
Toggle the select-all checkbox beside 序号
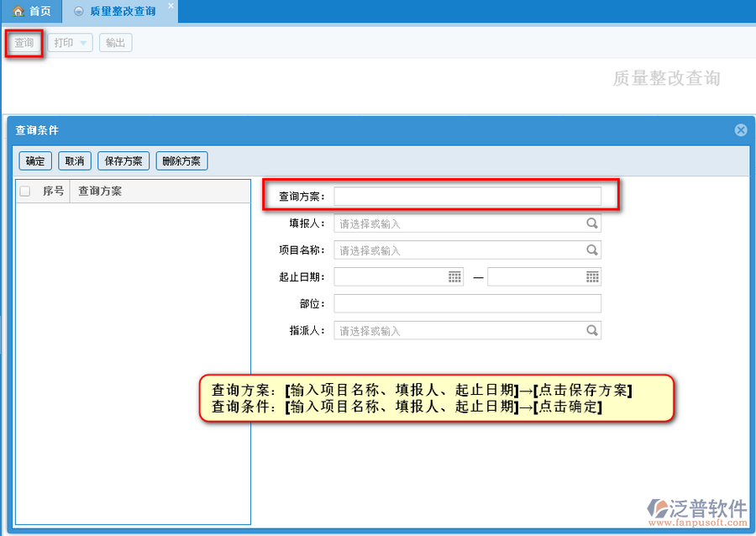pyautogui.click(x=25, y=192)
